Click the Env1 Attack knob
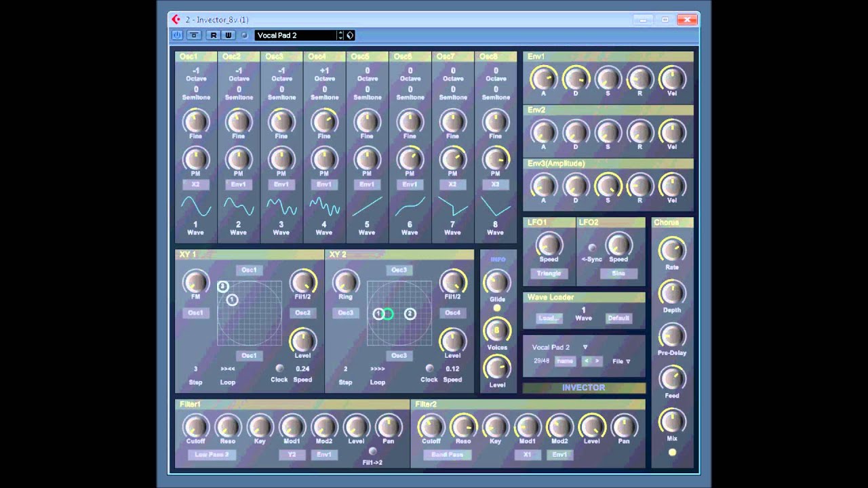The height and width of the screenshot is (488, 868). coord(543,79)
